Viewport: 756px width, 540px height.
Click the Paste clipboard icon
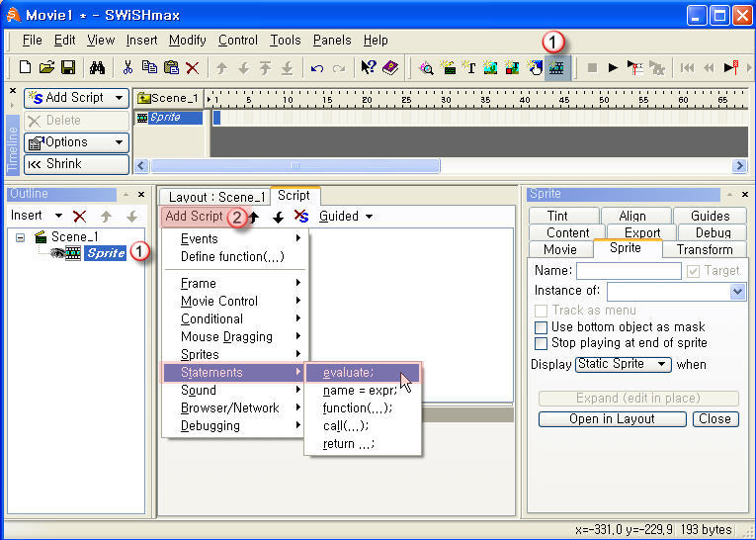[x=171, y=67]
